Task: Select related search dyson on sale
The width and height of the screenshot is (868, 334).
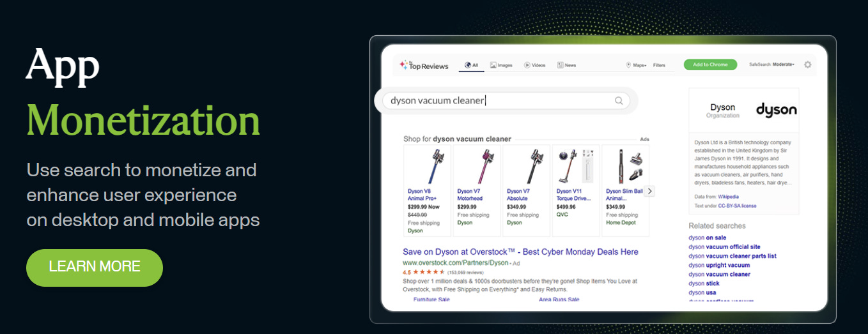Action: (x=707, y=238)
